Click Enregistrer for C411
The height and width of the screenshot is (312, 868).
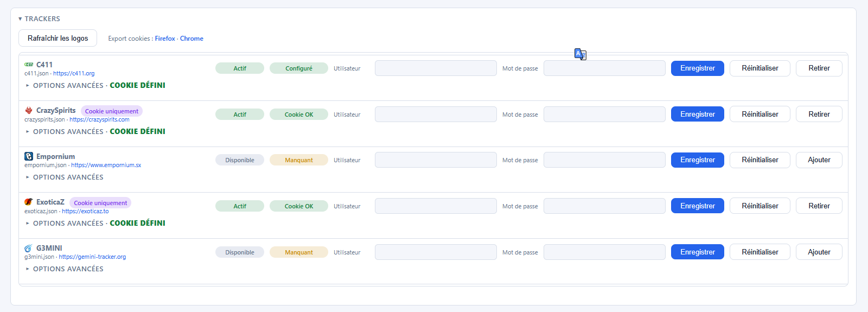click(x=698, y=68)
